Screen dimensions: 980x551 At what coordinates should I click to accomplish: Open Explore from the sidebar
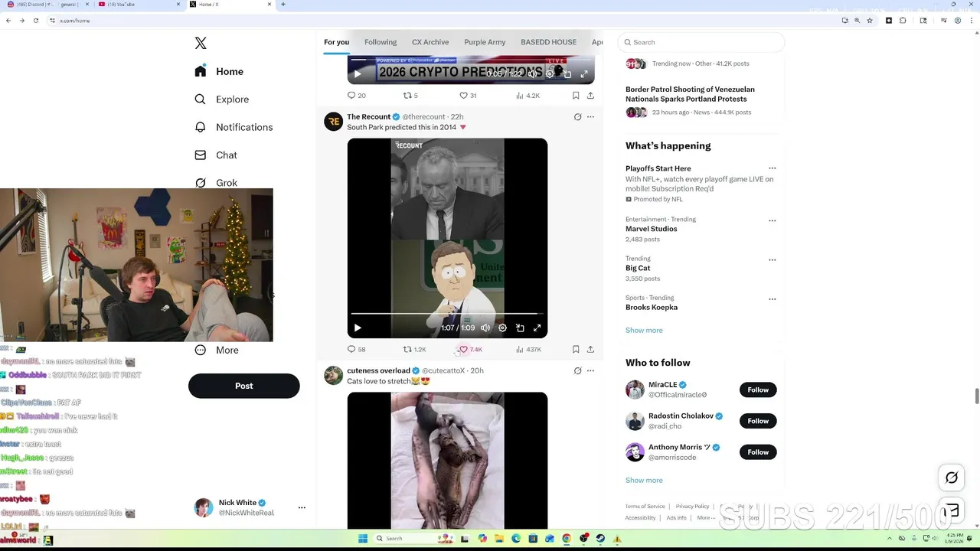[x=222, y=99]
